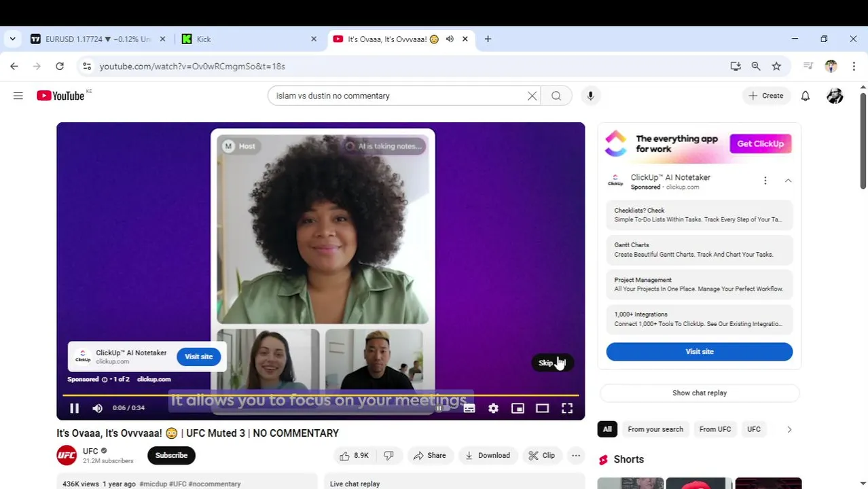The height and width of the screenshot is (489, 868).
Task: Open video player settings gear
Action: pos(493,408)
